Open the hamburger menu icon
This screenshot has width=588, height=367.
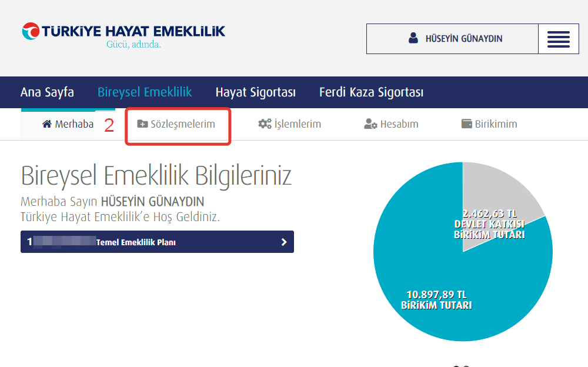(559, 38)
